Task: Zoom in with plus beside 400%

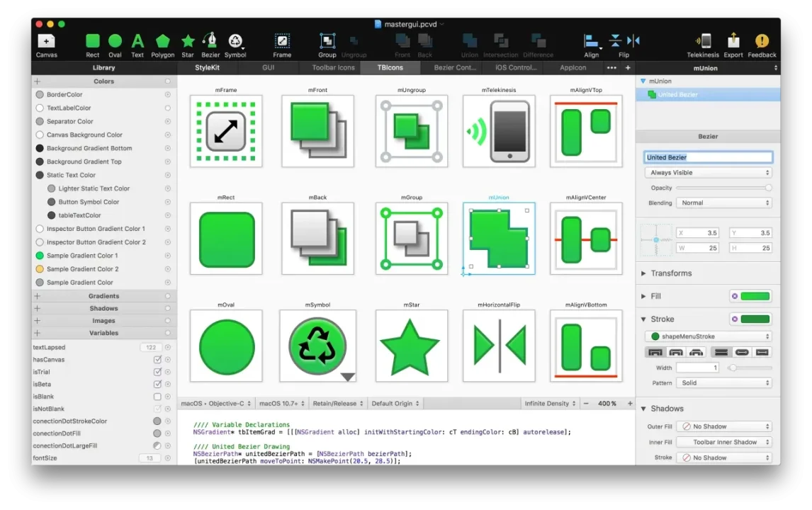Action: [630, 403]
